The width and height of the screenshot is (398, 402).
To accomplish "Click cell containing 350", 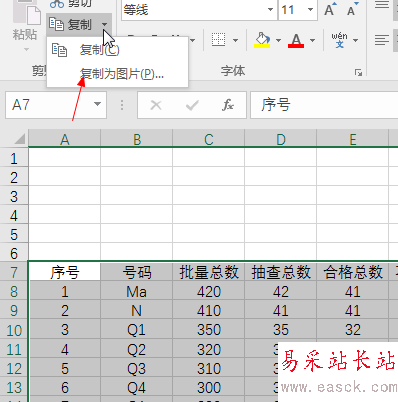I will click(209, 330).
